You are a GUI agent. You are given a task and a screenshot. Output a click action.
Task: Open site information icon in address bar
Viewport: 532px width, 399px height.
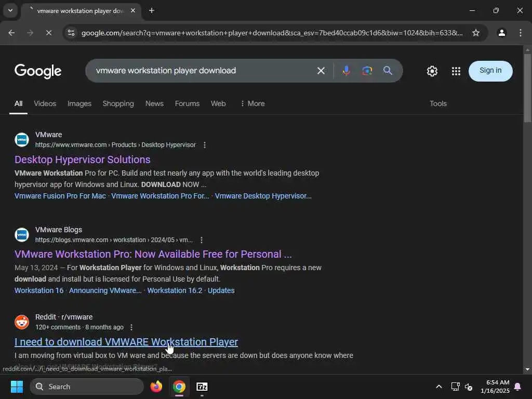[x=71, y=33]
